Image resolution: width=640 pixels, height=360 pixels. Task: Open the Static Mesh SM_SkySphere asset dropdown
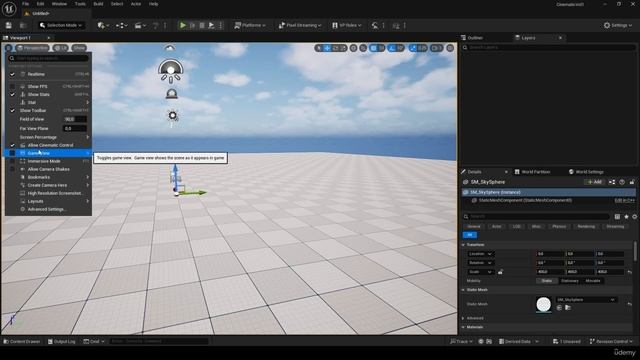tap(586, 300)
